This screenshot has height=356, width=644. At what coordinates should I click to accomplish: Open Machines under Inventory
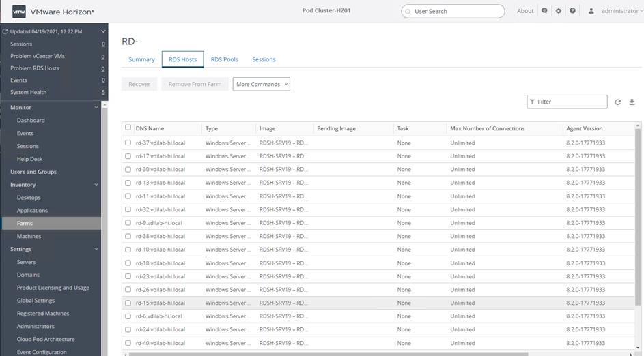(x=29, y=236)
